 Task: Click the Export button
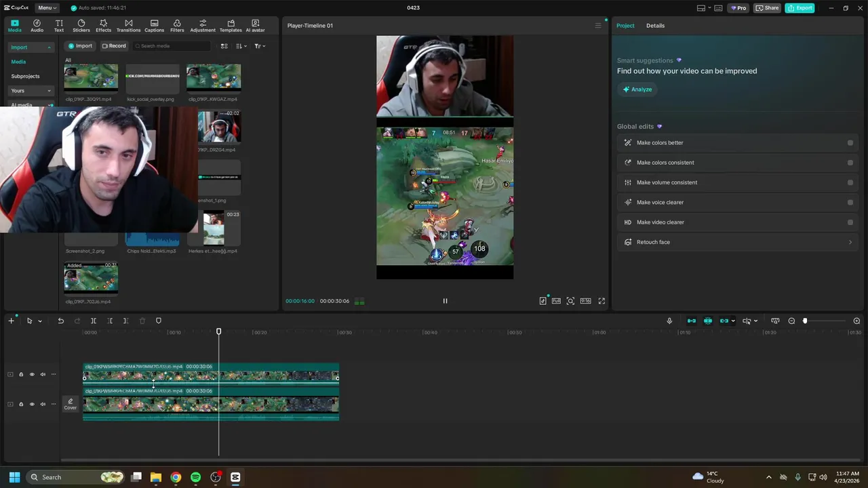(800, 8)
